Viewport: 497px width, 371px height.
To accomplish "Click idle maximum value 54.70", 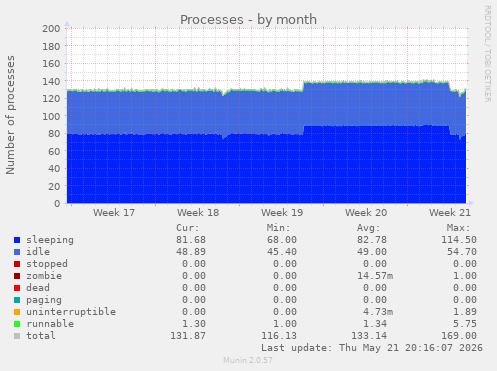I will 462,252.
